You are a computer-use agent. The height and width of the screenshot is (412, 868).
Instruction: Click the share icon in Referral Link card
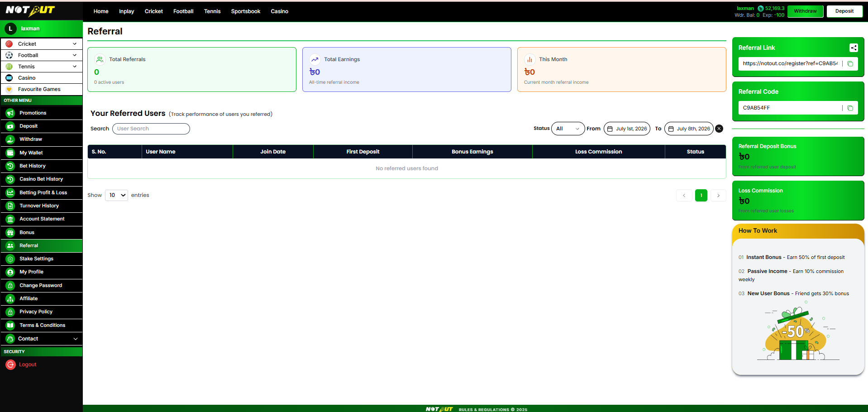(x=854, y=48)
